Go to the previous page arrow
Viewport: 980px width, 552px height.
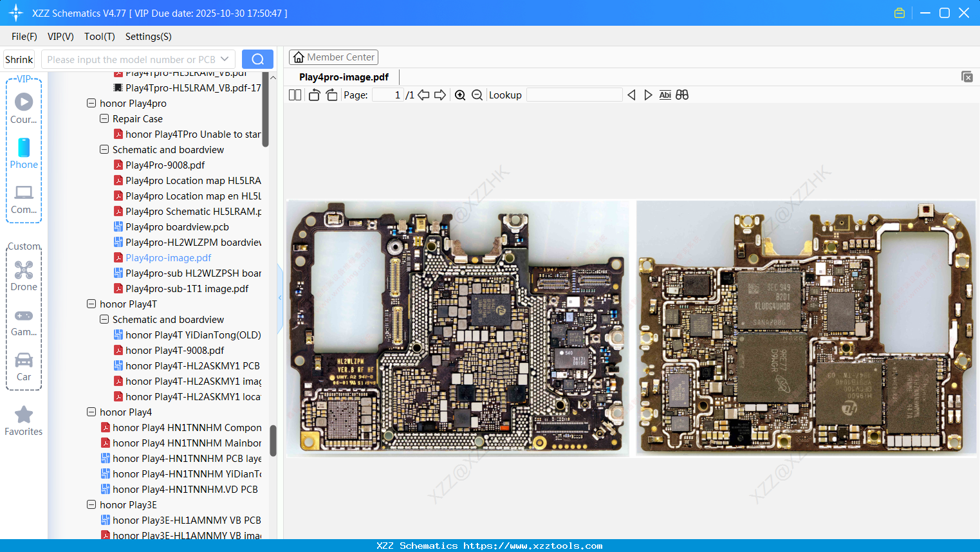(x=423, y=95)
